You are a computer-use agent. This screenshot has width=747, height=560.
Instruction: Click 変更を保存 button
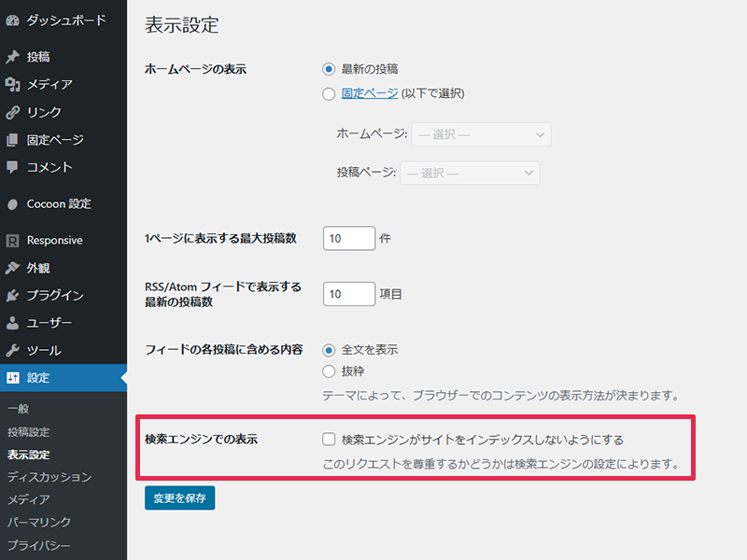(179, 498)
